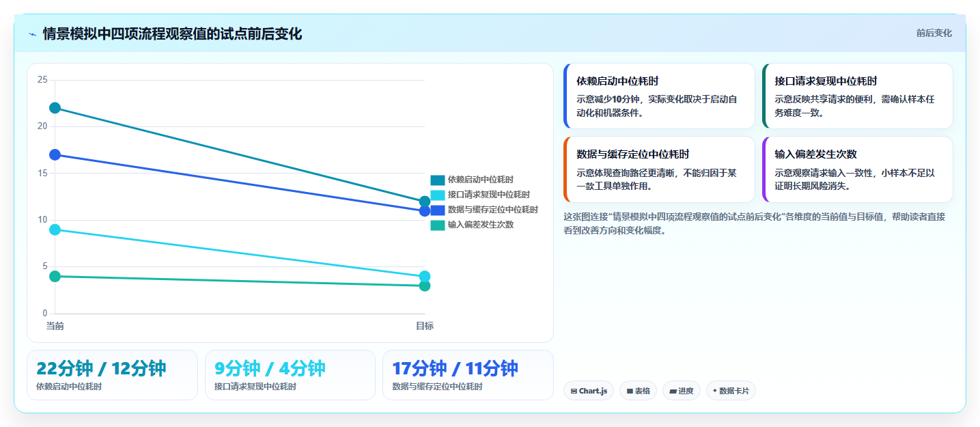Select the 4 data point at 当前

[x=55, y=276]
